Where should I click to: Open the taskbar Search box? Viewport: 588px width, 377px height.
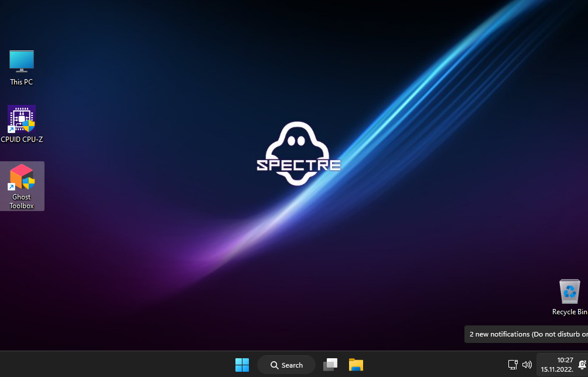point(286,365)
